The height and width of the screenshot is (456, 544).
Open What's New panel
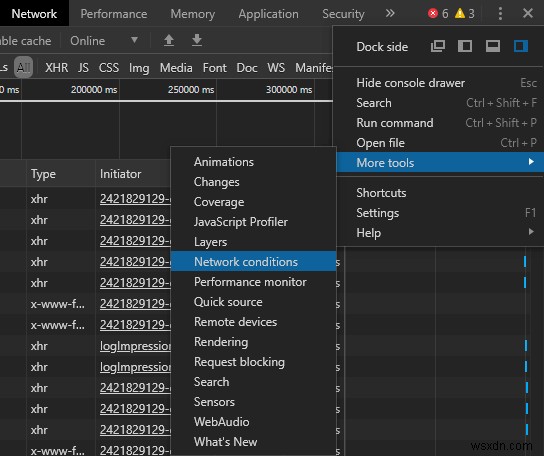click(253, 442)
